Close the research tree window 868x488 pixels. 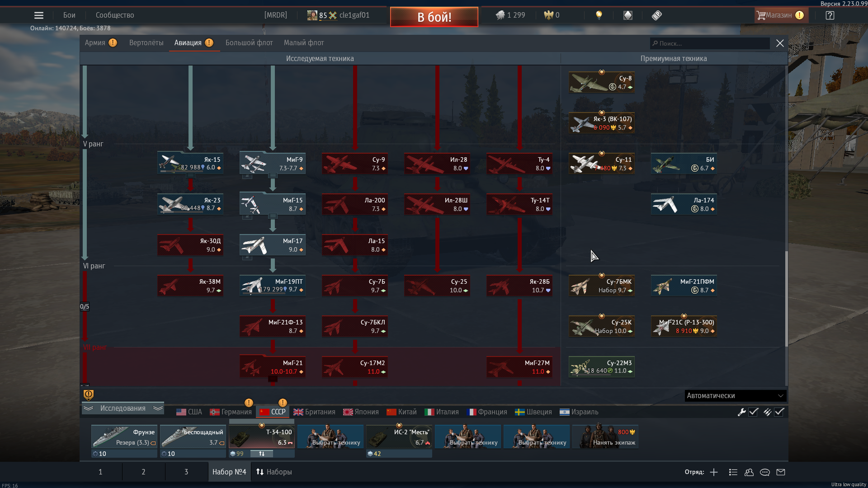(x=780, y=43)
